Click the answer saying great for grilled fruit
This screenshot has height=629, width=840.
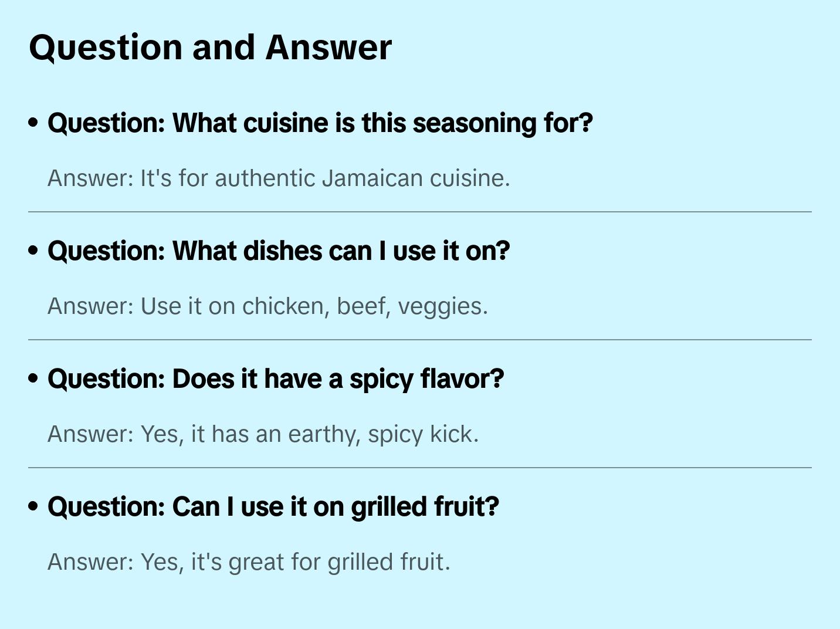pyautogui.click(x=249, y=562)
